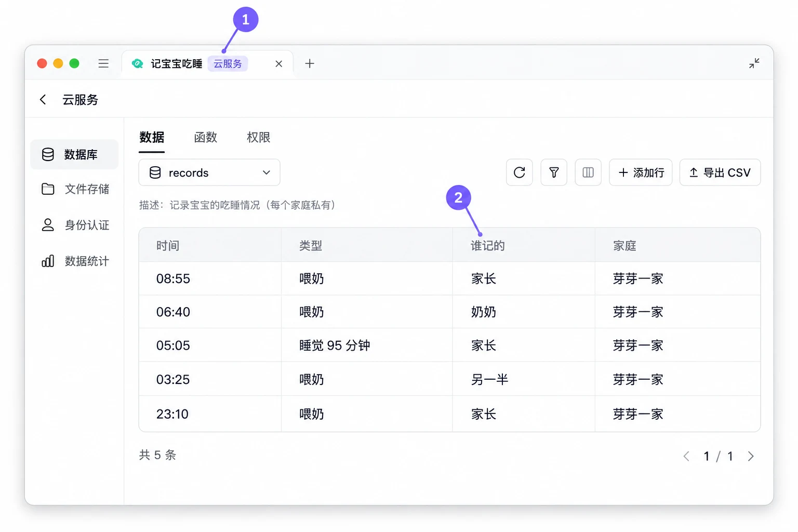Select the 03:25 time cell
This screenshot has height=532, width=798.
click(210, 379)
